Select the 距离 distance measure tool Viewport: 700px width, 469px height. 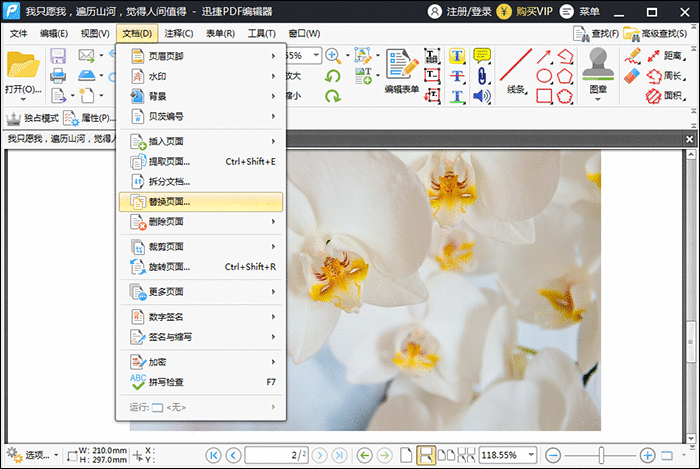pos(662,56)
